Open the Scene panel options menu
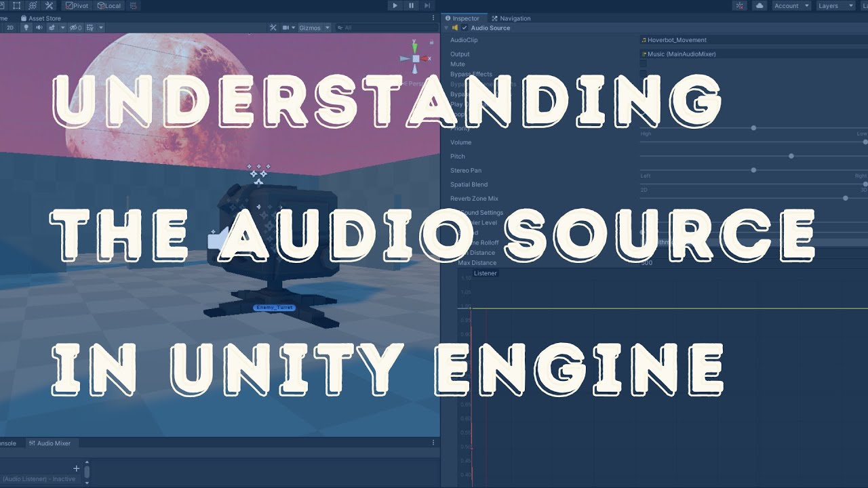 [x=433, y=18]
